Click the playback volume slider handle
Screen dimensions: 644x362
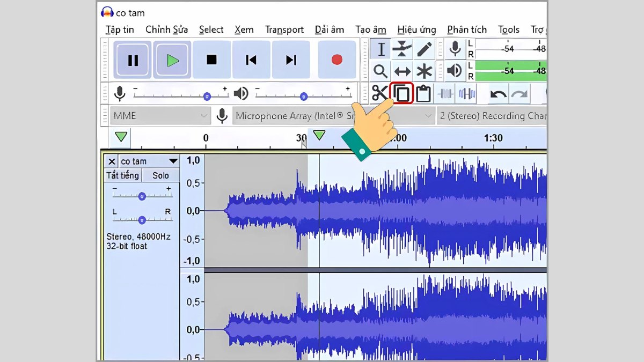coord(303,97)
